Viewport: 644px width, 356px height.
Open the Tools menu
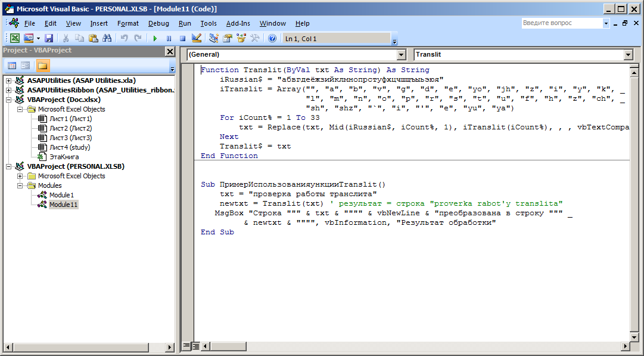point(209,23)
